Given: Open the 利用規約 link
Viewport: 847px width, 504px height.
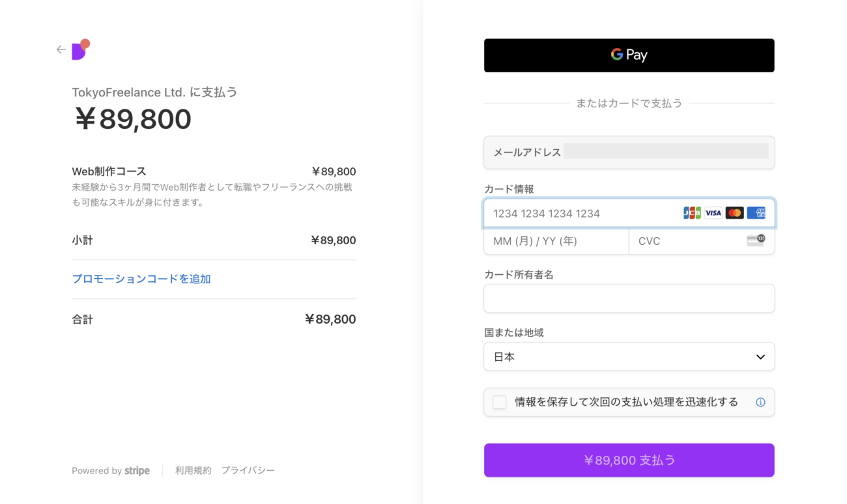Looking at the screenshot, I should (193, 470).
